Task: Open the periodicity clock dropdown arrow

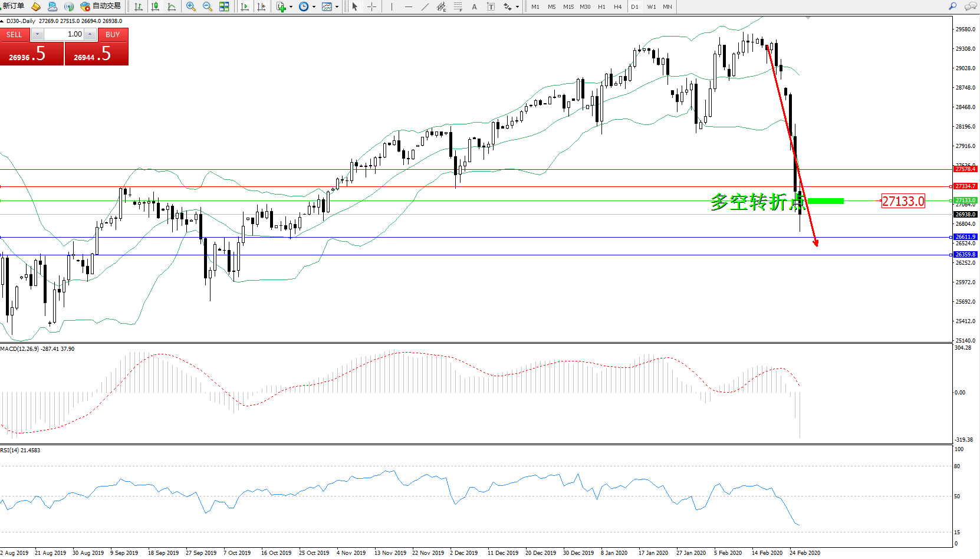Action: pyautogui.click(x=314, y=7)
